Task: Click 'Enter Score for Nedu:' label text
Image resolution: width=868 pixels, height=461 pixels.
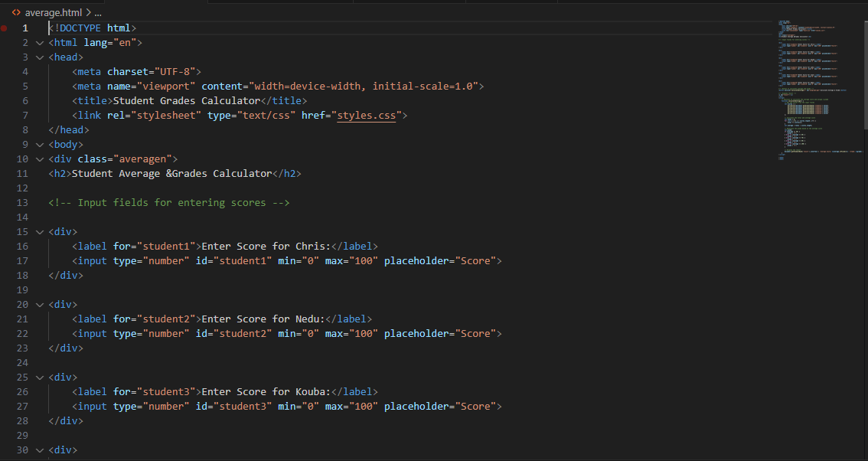Action: click(x=263, y=319)
